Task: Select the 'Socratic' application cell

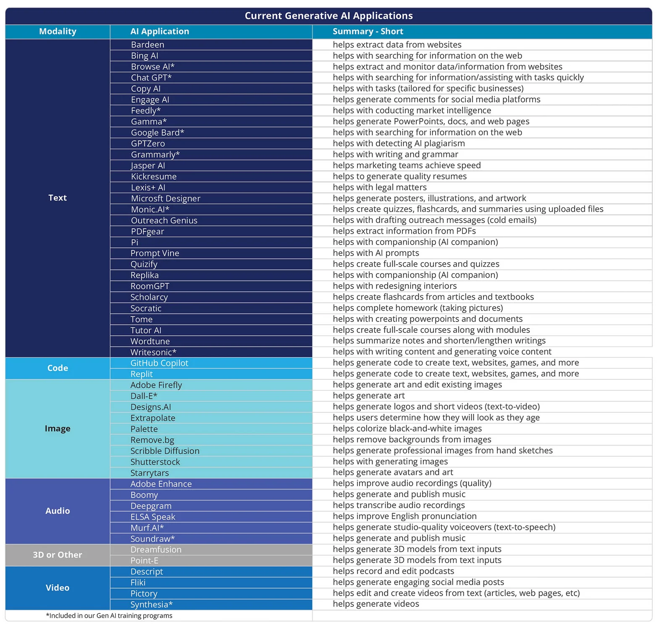Action: tap(211, 308)
